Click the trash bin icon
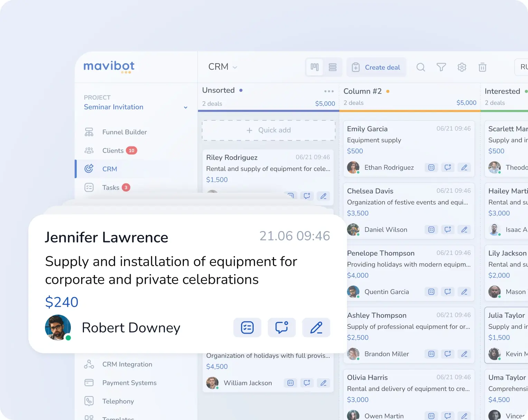This screenshot has width=528, height=420. click(482, 67)
